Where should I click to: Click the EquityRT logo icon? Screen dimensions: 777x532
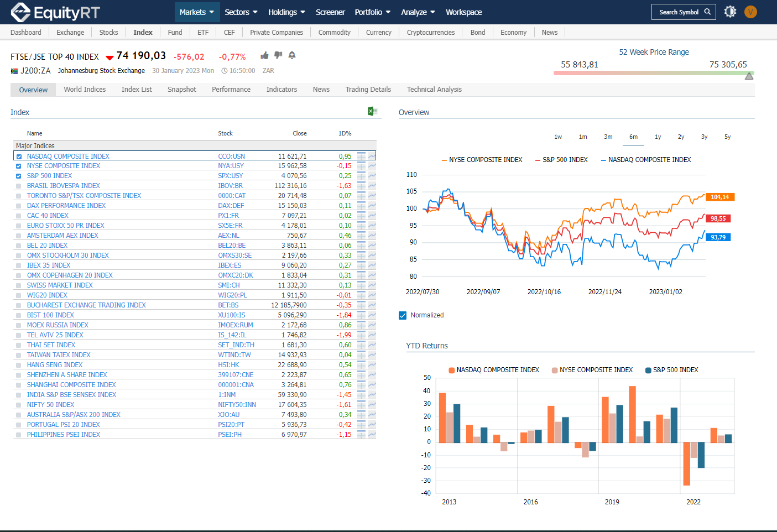(20, 12)
